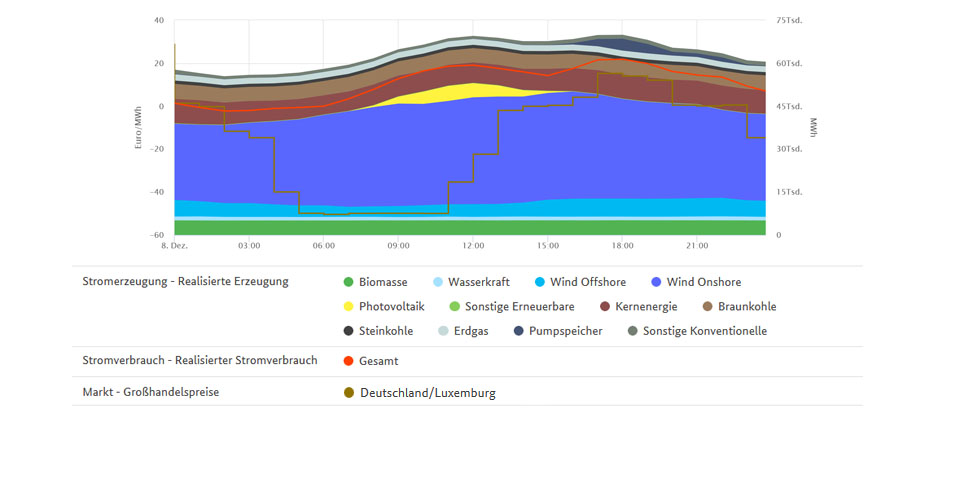The image size is (960, 500).
Task: Toggle the Kernenergie legend entry
Action: coord(639,307)
